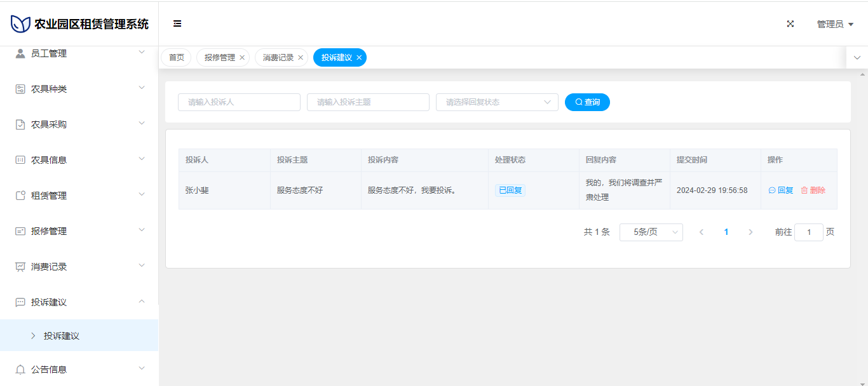Viewport: 868px width, 386px height.
Task: Click 回复 for 张小斐's complaint
Action: coord(781,190)
